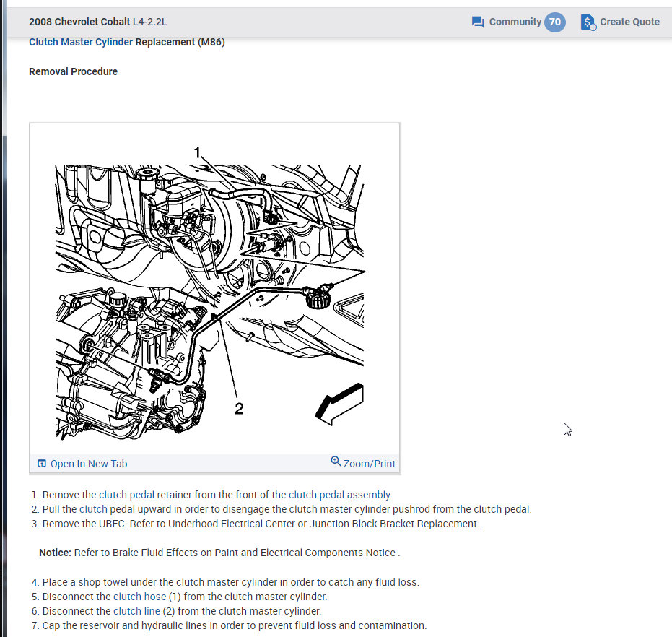Open the Clutch Master Cylinder title link
This screenshot has width=672, height=637.
[81, 42]
